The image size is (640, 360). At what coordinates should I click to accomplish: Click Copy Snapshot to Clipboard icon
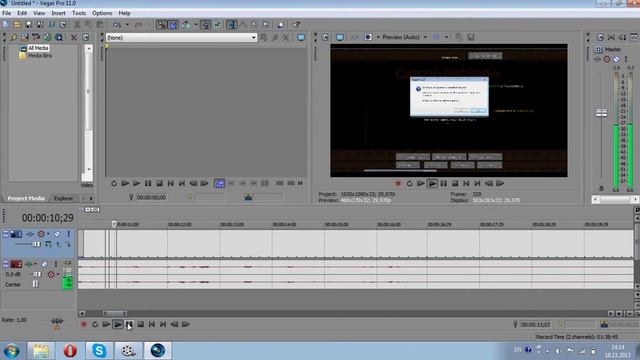(459, 37)
